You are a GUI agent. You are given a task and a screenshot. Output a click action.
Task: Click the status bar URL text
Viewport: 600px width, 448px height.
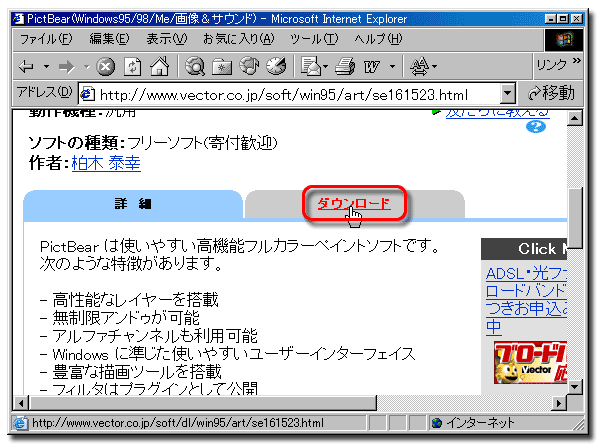click(x=178, y=423)
